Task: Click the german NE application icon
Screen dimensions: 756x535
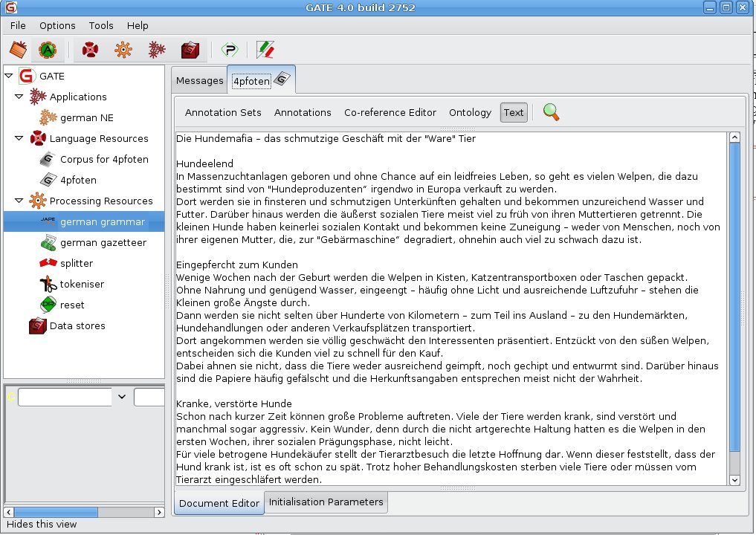Action: click(48, 117)
